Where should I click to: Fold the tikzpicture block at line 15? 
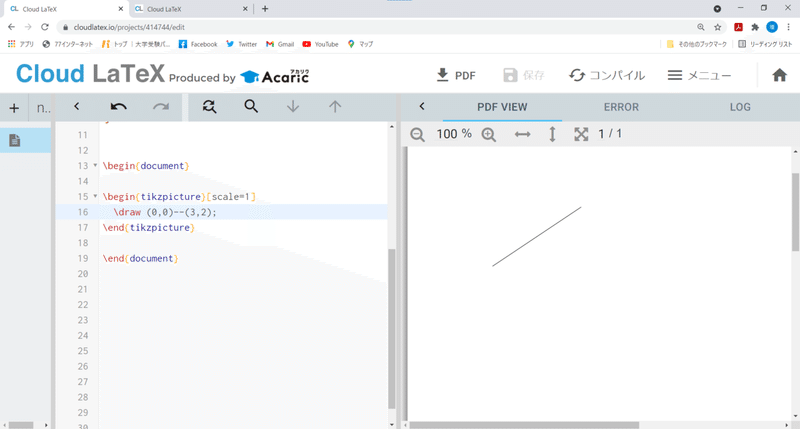click(x=95, y=196)
